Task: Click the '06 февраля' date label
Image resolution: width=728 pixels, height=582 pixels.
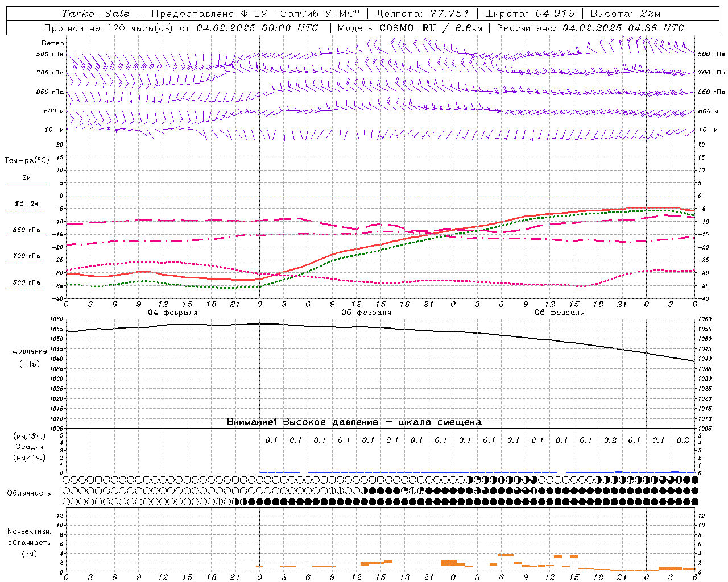Action: coord(560,313)
